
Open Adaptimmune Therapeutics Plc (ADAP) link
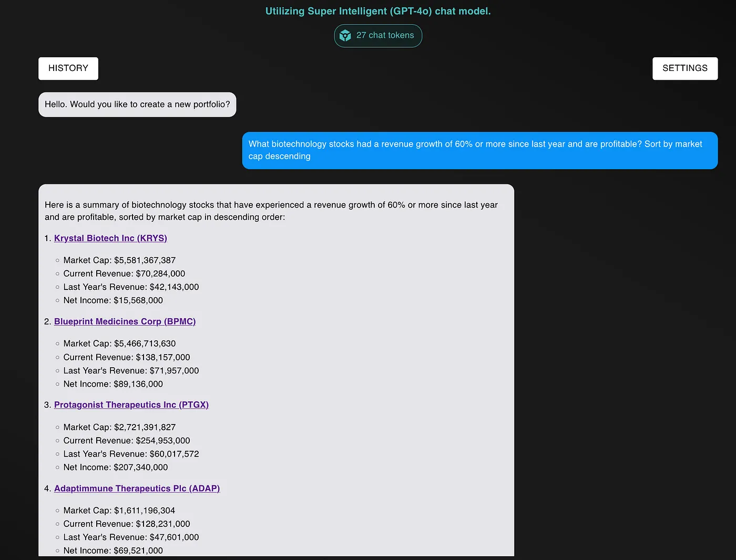[137, 488]
